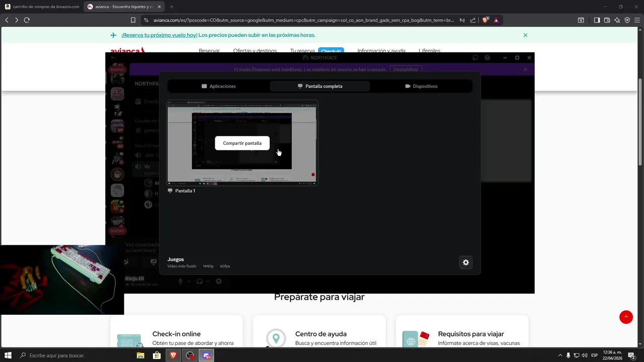Open the Lifemiles menu item
This screenshot has height=362, width=644.
[x=429, y=51]
